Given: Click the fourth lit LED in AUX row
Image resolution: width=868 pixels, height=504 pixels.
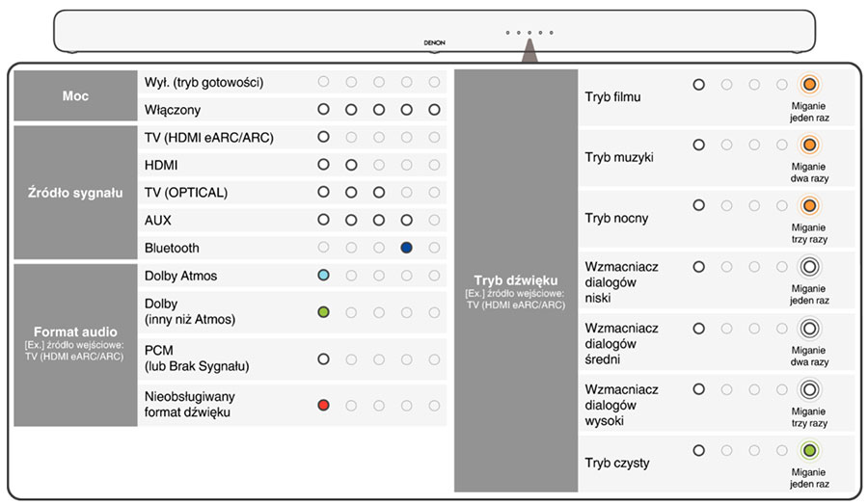Looking at the screenshot, I should pyautogui.click(x=406, y=221).
